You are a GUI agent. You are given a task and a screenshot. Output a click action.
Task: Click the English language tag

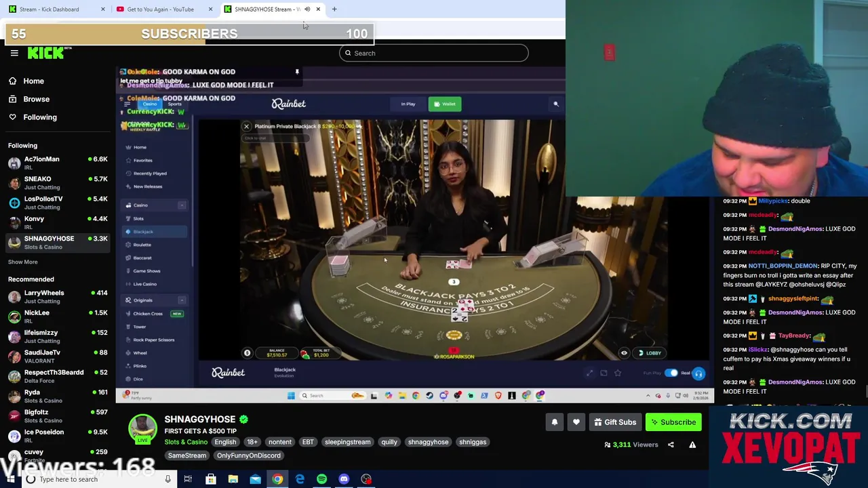pos(225,442)
